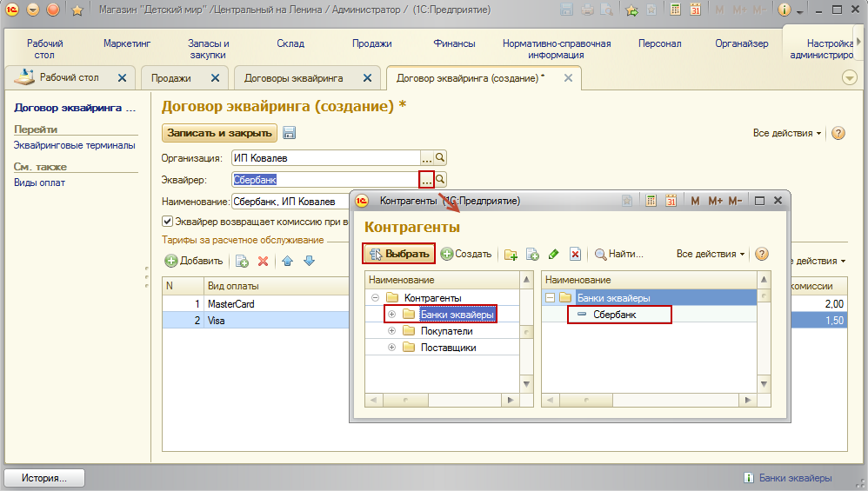Open calendar in Контрагенты dialog title bar
The width and height of the screenshot is (868, 491).
pyautogui.click(x=671, y=201)
